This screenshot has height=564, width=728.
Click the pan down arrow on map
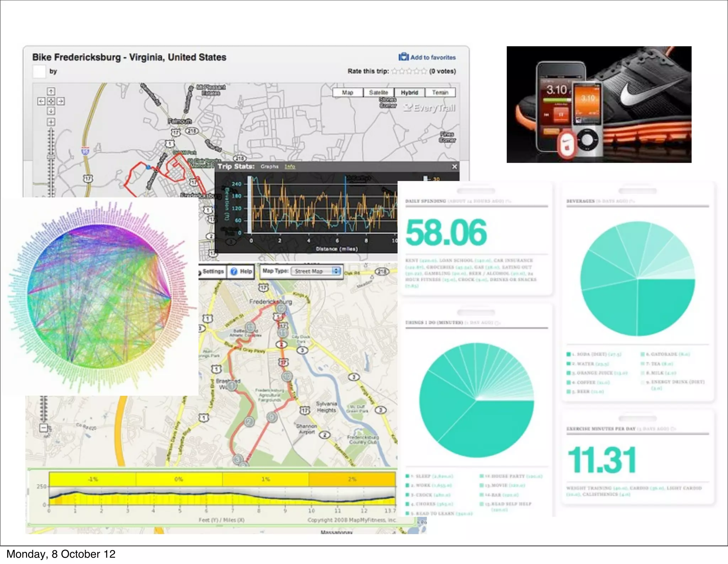pos(51,111)
